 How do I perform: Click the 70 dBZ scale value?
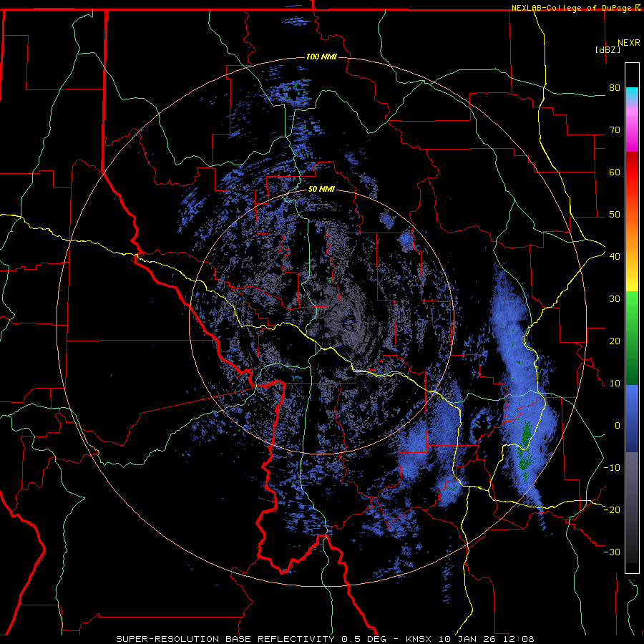[615, 130]
